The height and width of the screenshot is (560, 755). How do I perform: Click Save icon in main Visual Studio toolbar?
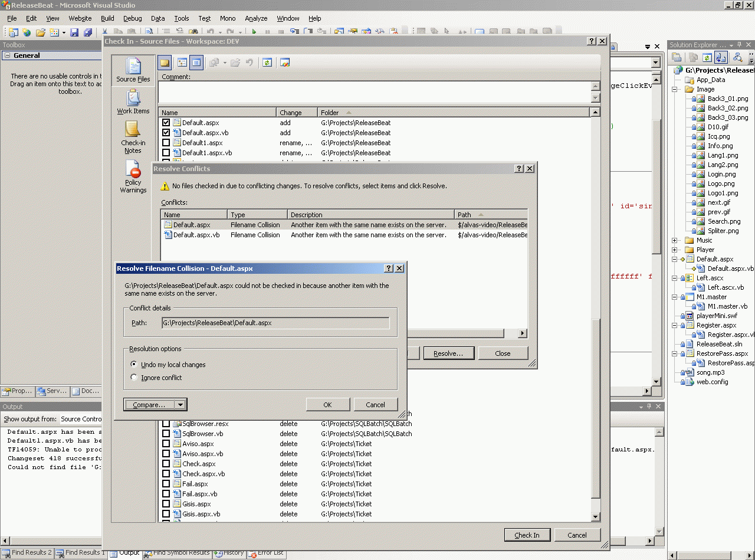tap(74, 32)
